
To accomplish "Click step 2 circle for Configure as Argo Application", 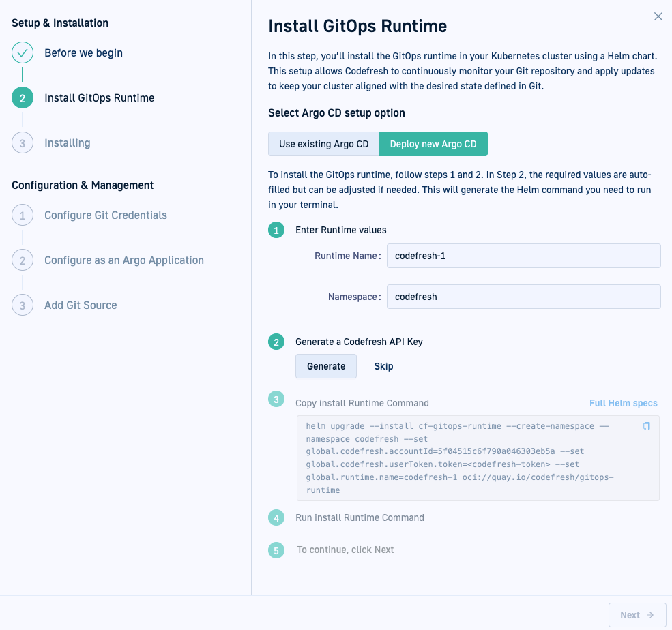I will click(23, 260).
